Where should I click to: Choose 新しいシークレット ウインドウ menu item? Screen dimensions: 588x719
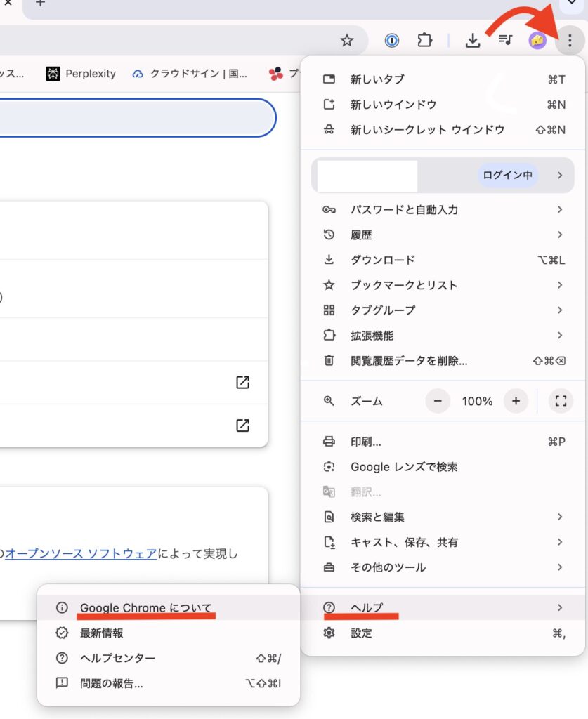click(x=427, y=130)
